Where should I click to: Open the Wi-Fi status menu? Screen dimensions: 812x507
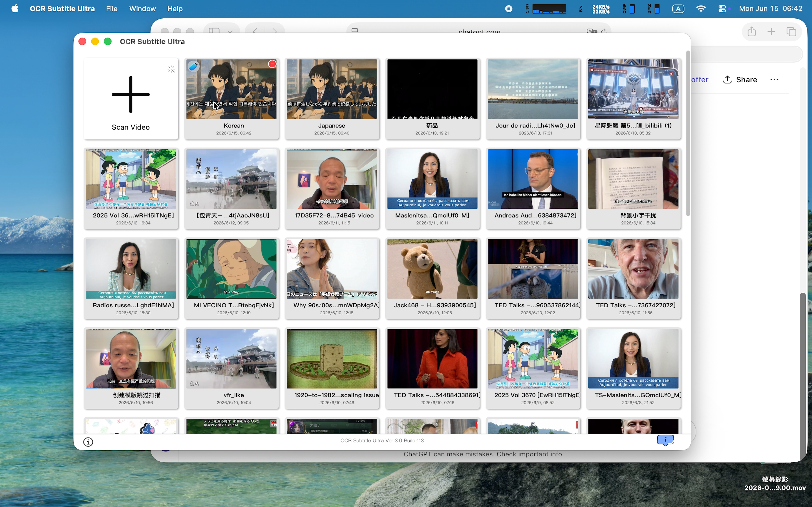click(701, 9)
